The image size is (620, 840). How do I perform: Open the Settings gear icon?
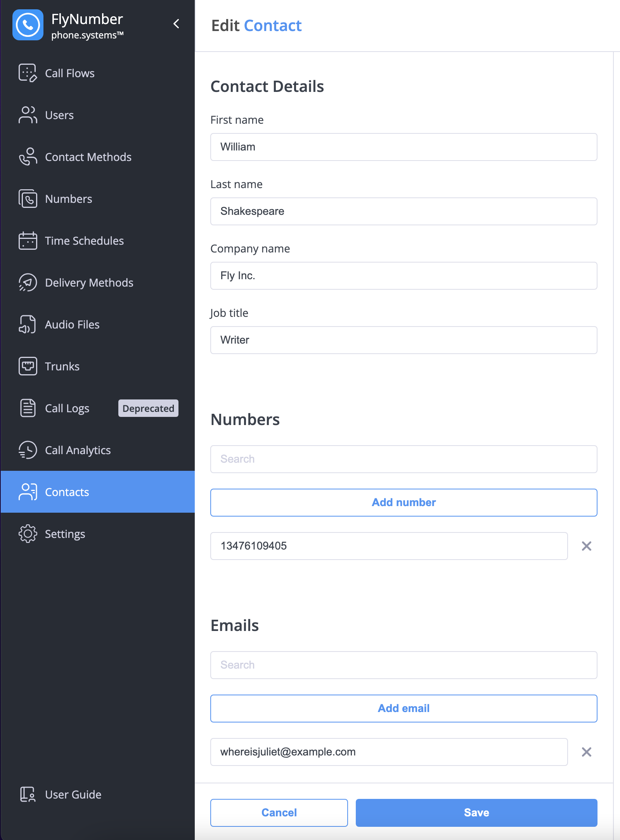pyautogui.click(x=28, y=534)
